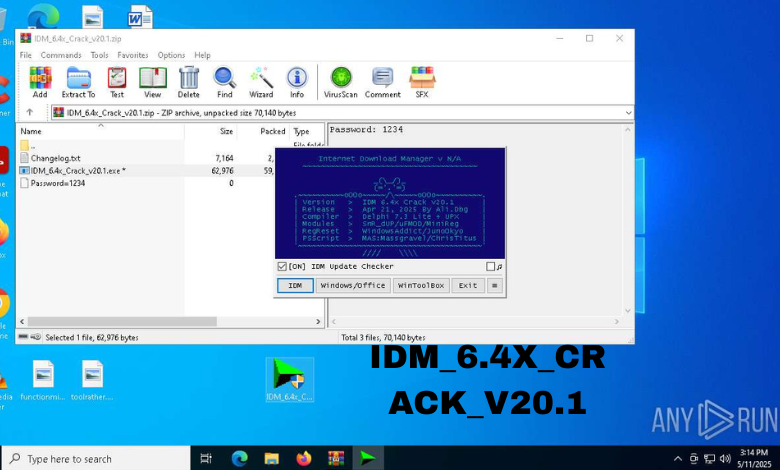
Task: Click right arrow of file list scrollbar
Action: [318, 322]
